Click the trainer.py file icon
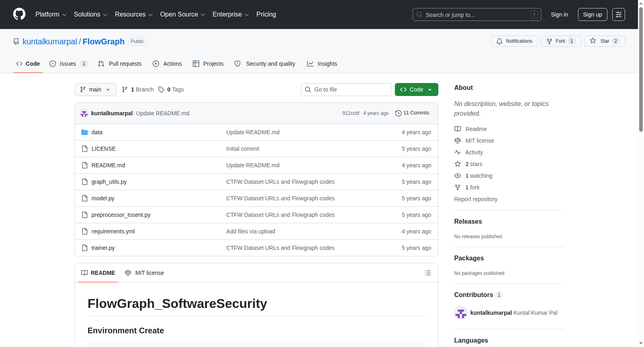The width and height of the screenshot is (644, 347). (85, 248)
